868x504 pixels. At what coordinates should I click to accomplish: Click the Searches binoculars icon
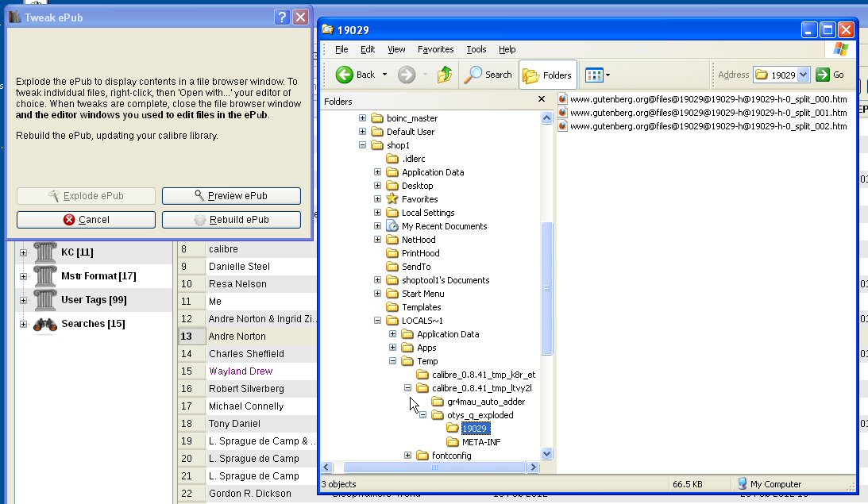click(x=45, y=325)
